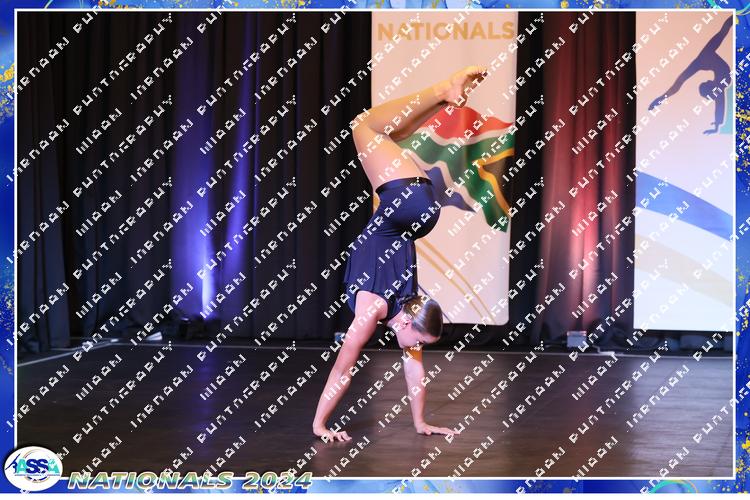The width and height of the screenshot is (750, 500).
Task: Click the gold "NATIONALS" heading on the banner
Action: pos(446,32)
